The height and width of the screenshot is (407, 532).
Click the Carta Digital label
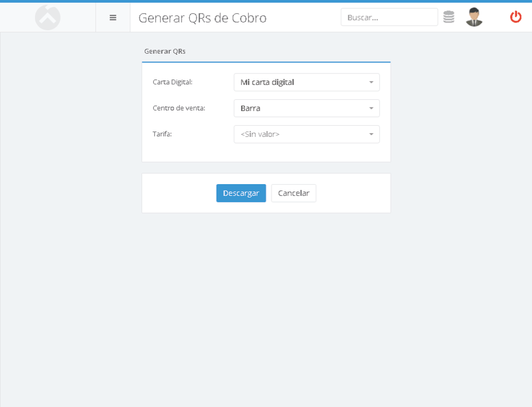tap(172, 82)
